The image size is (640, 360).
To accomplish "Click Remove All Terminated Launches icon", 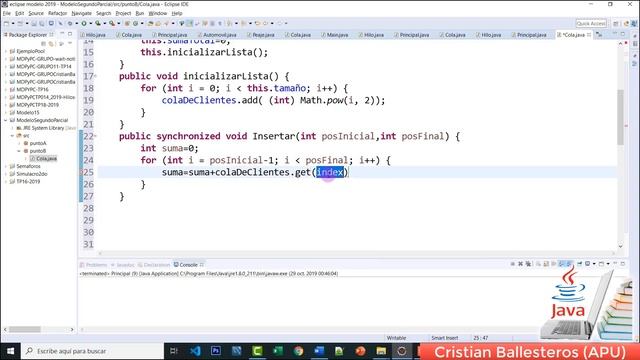I will click(528, 264).
